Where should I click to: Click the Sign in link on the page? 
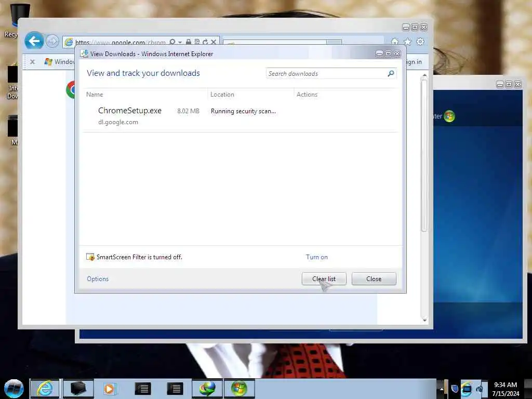414,62
